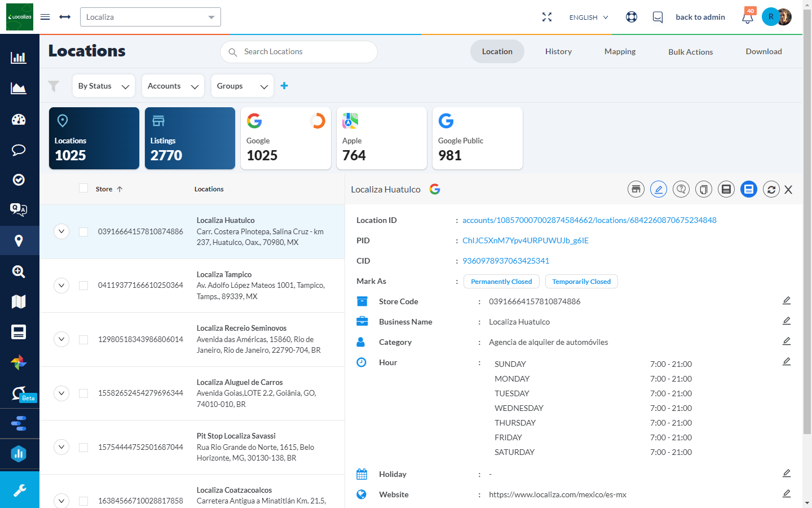Open the Accounts filter dropdown

click(x=173, y=86)
